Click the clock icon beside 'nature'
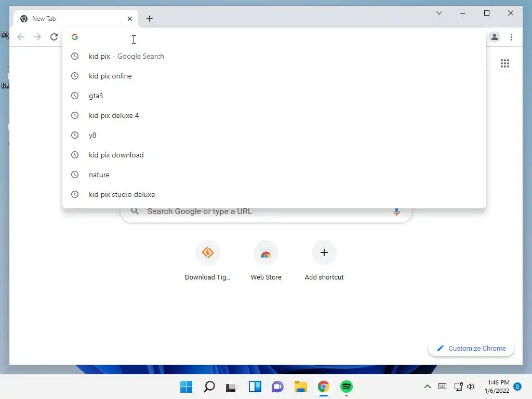 coord(75,175)
